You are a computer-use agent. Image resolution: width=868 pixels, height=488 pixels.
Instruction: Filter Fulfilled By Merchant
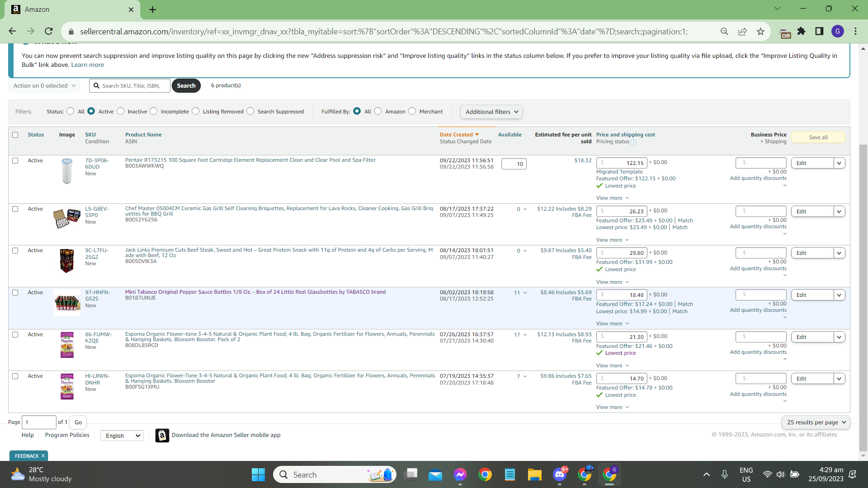(412, 111)
